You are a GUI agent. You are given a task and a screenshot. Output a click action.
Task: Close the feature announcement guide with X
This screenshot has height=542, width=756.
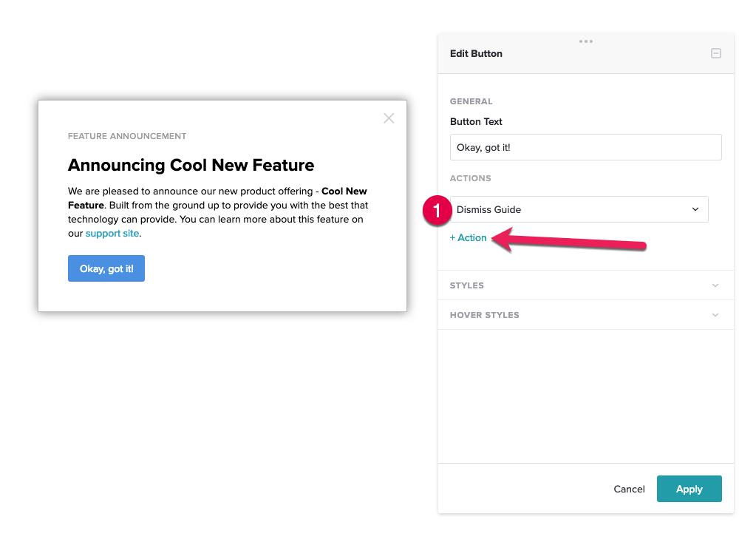(389, 118)
